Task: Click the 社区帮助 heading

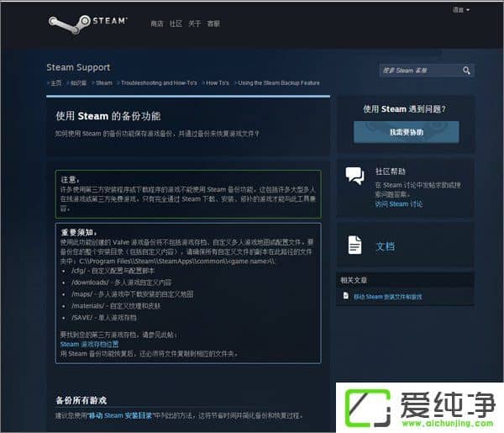Action: (391, 172)
